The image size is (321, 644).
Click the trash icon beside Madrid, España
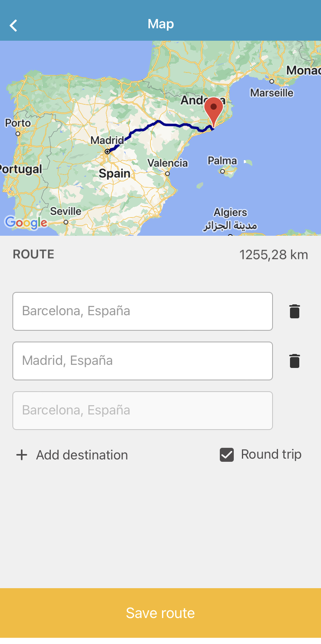pyautogui.click(x=295, y=361)
